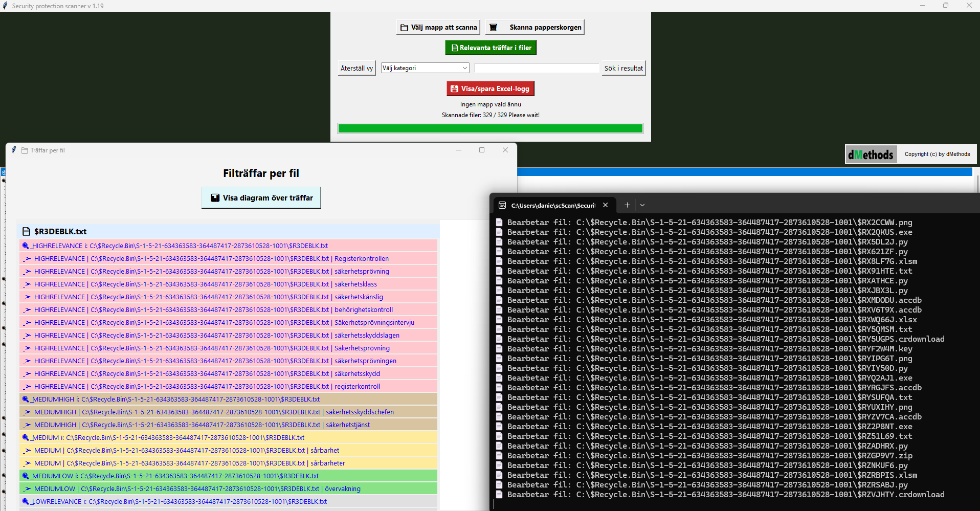Close the terminal tab with its X
The image size is (980, 511).
(606, 205)
